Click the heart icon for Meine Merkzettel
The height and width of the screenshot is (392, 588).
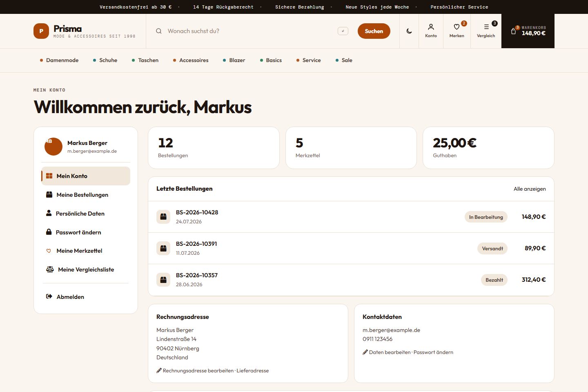[x=49, y=251]
